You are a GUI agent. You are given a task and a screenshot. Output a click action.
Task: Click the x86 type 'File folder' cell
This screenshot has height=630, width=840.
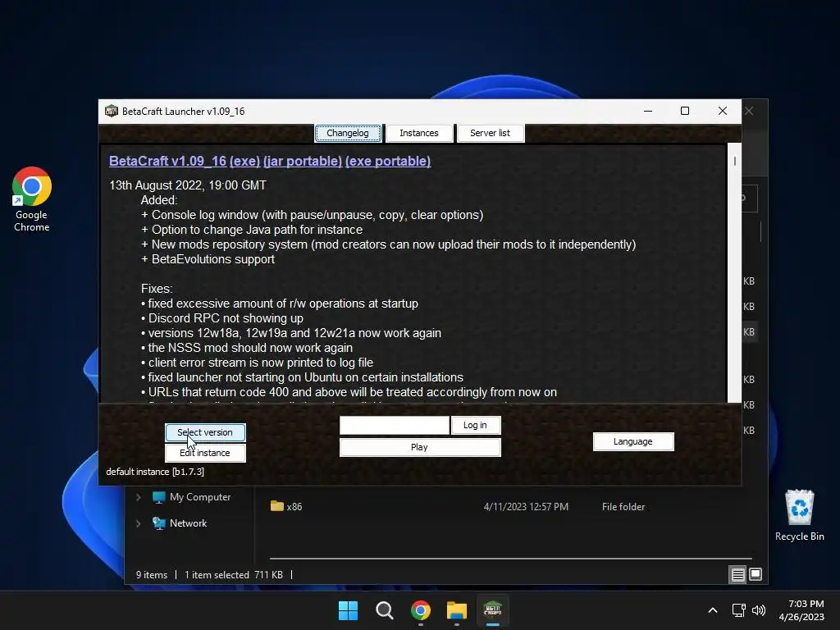pos(623,507)
